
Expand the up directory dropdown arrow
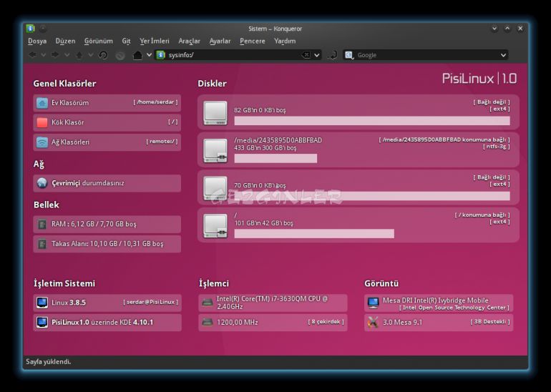91,55
